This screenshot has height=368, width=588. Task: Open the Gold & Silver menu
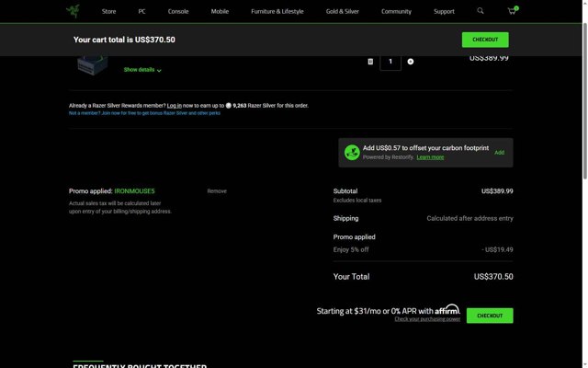pyautogui.click(x=343, y=11)
